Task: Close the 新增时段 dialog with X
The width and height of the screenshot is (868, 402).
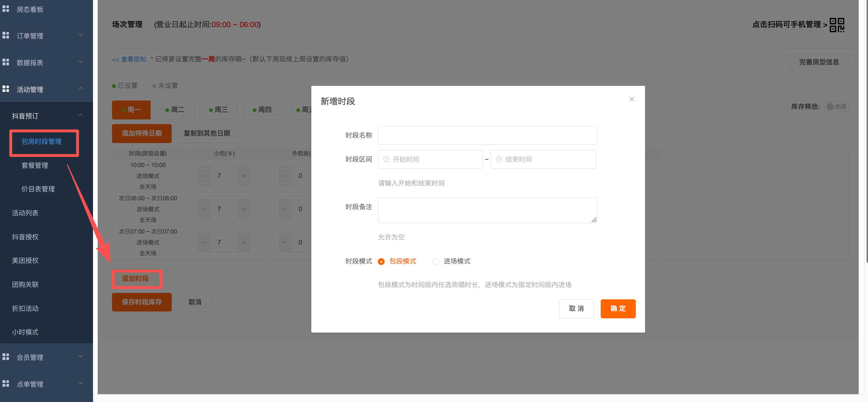Action: [632, 99]
